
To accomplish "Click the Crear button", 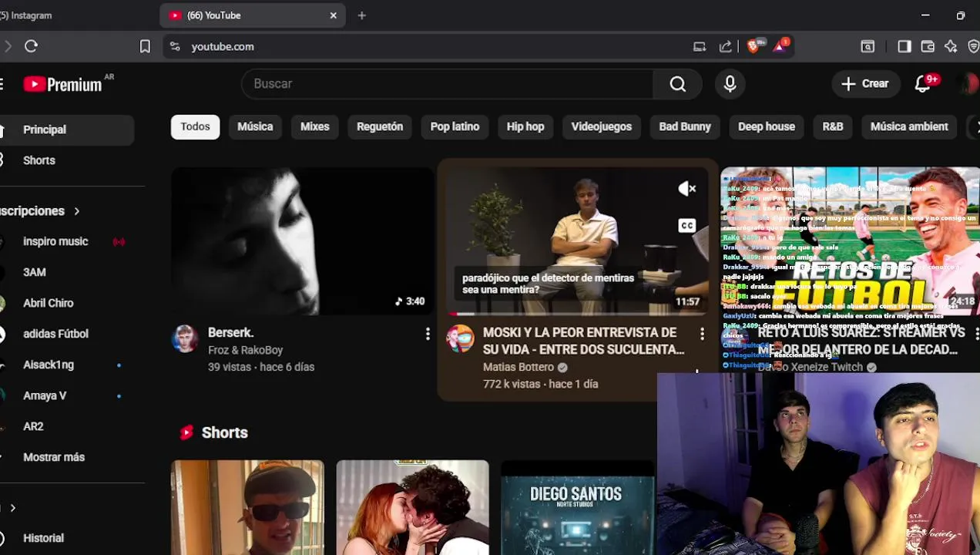I will pos(865,84).
